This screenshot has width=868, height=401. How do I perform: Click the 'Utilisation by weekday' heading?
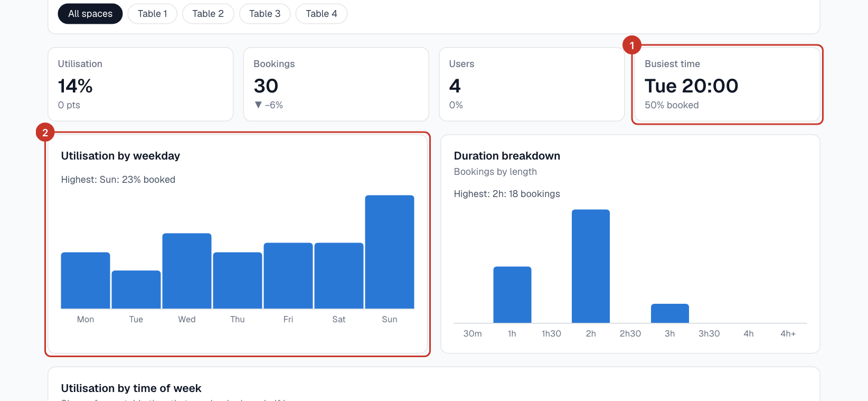pos(120,156)
